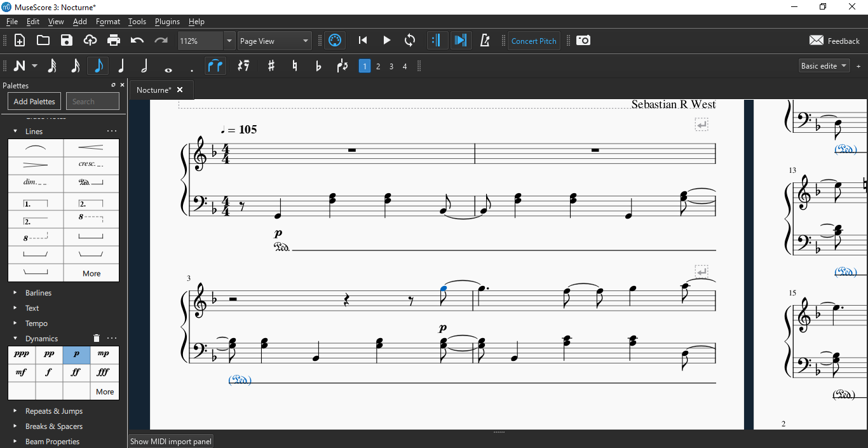Viewport: 868px width, 448px height.
Task: Open the Plugins menu
Action: [167, 22]
